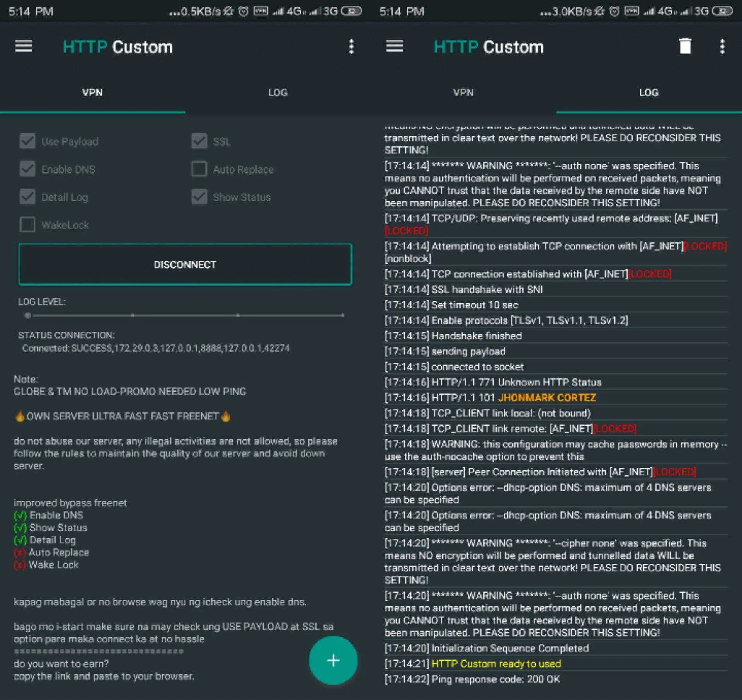This screenshot has height=700, width=742.
Task: Tap battery indicator in right status bar
Action: click(722, 11)
